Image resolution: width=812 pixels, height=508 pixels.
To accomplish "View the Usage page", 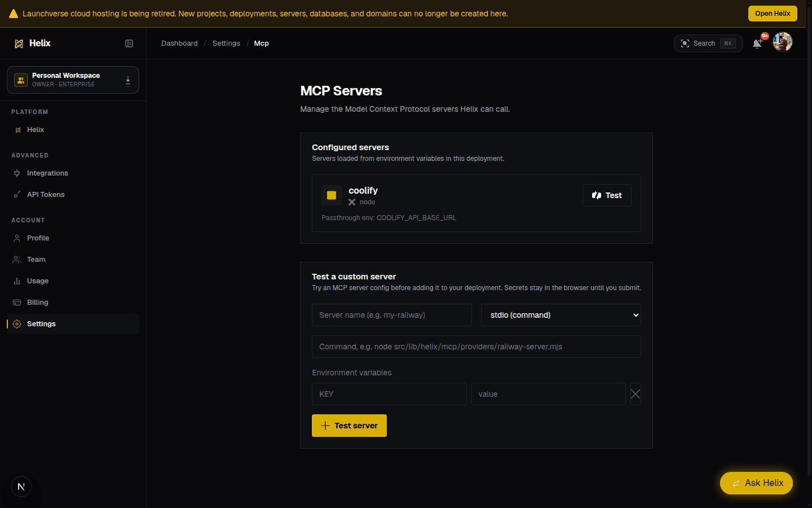I will [x=73, y=281].
